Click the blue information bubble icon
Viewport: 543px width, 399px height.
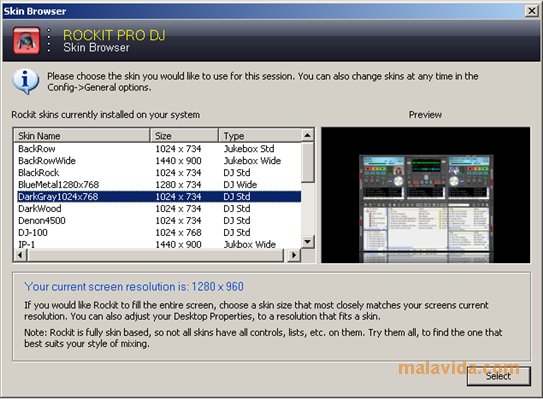pyautogui.click(x=25, y=81)
